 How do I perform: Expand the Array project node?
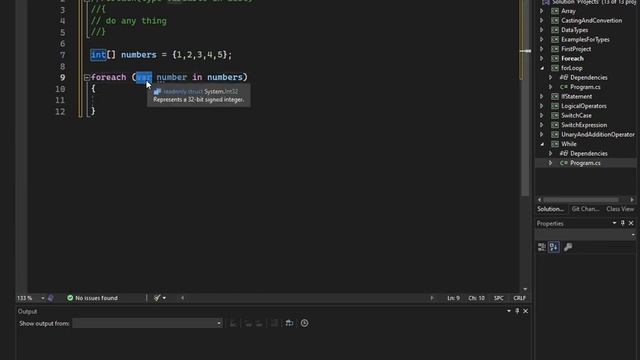click(x=542, y=11)
